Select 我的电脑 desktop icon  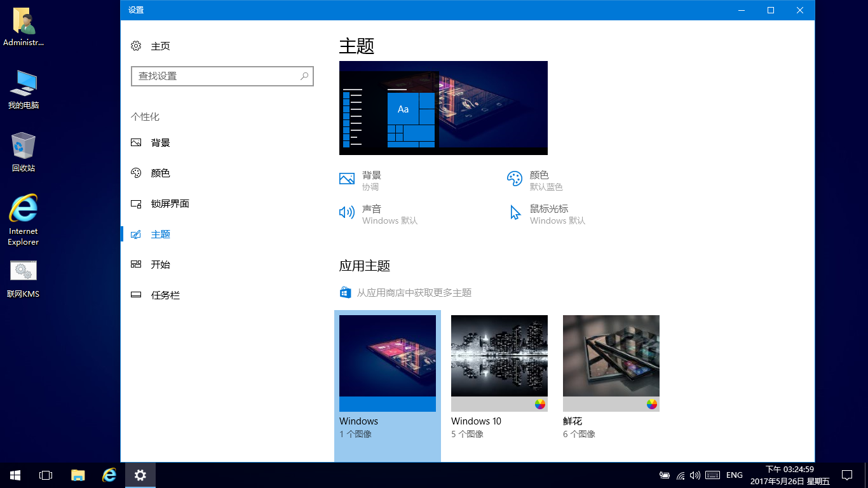point(24,90)
